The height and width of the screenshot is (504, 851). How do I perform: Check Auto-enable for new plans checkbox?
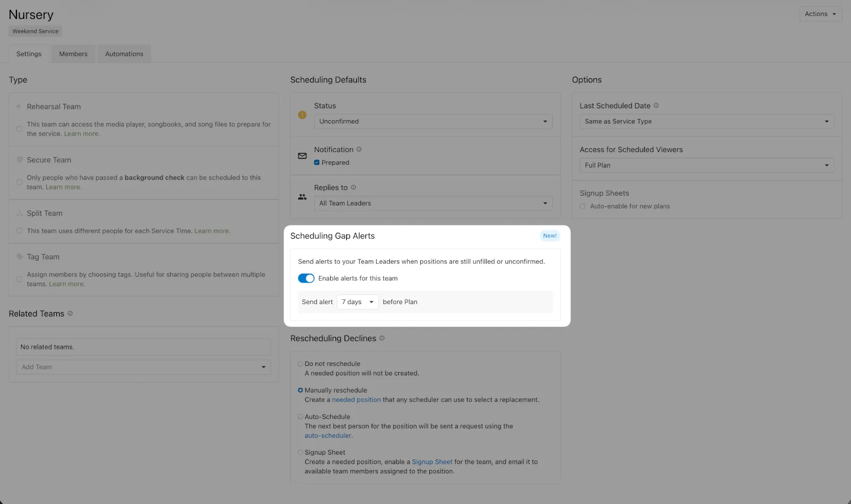(582, 206)
